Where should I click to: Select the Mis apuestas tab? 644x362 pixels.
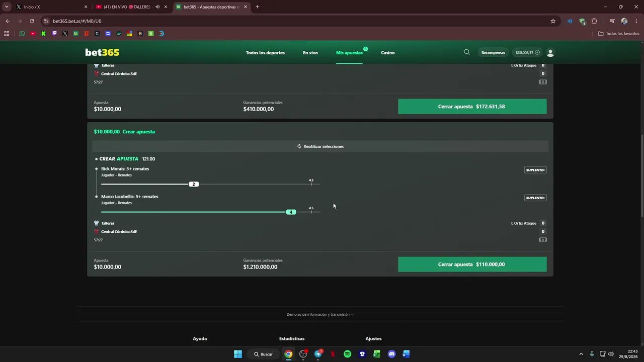(x=349, y=53)
